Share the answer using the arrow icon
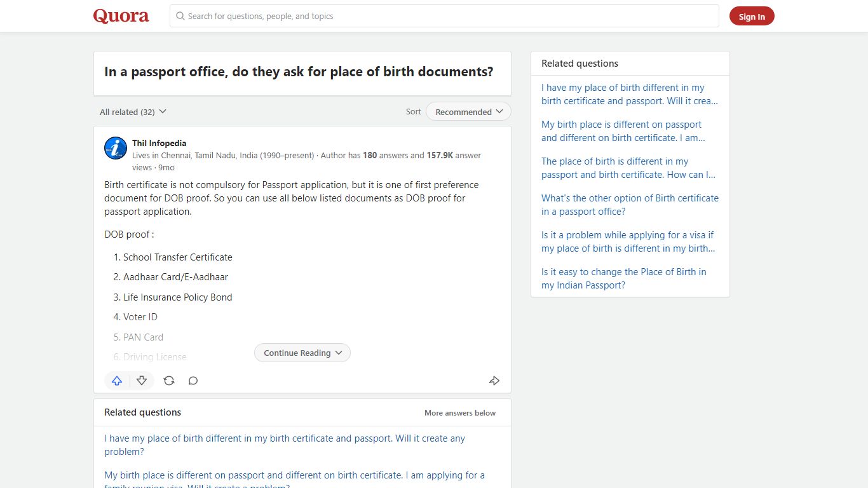This screenshot has height=488, width=868. (494, 381)
